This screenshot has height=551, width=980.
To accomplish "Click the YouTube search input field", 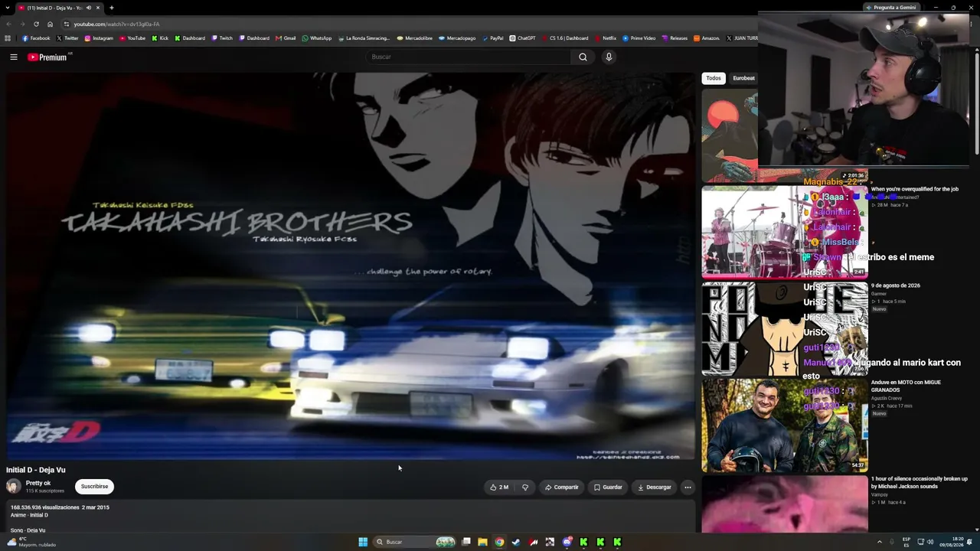I will pyautogui.click(x=469, y=57).
